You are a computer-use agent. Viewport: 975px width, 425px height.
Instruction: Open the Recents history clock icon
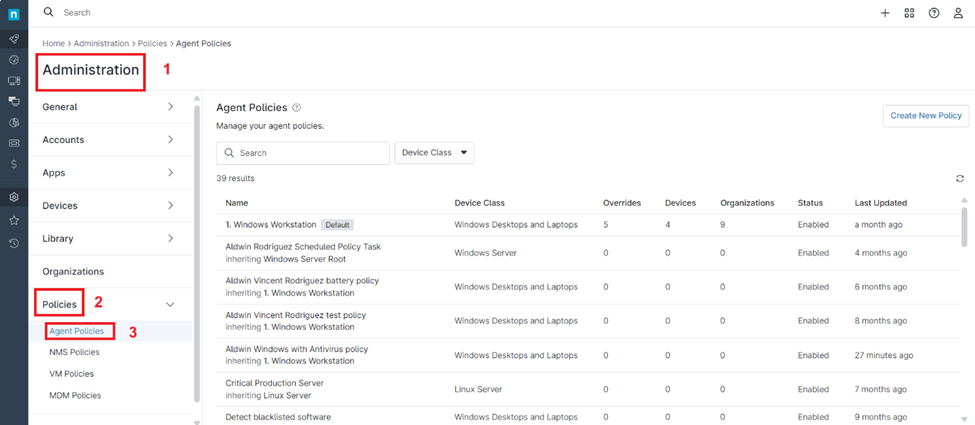[x=14, y=243]
